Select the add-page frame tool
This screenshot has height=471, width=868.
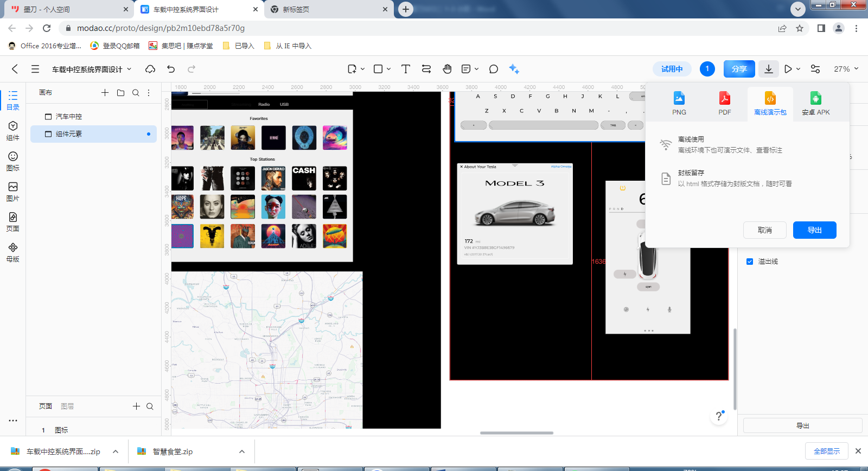pos(352,69)
